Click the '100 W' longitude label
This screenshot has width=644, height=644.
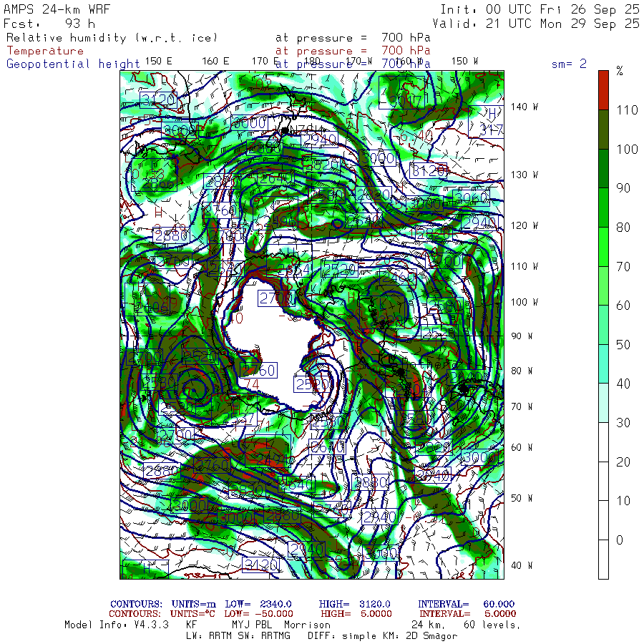[524, 302]
